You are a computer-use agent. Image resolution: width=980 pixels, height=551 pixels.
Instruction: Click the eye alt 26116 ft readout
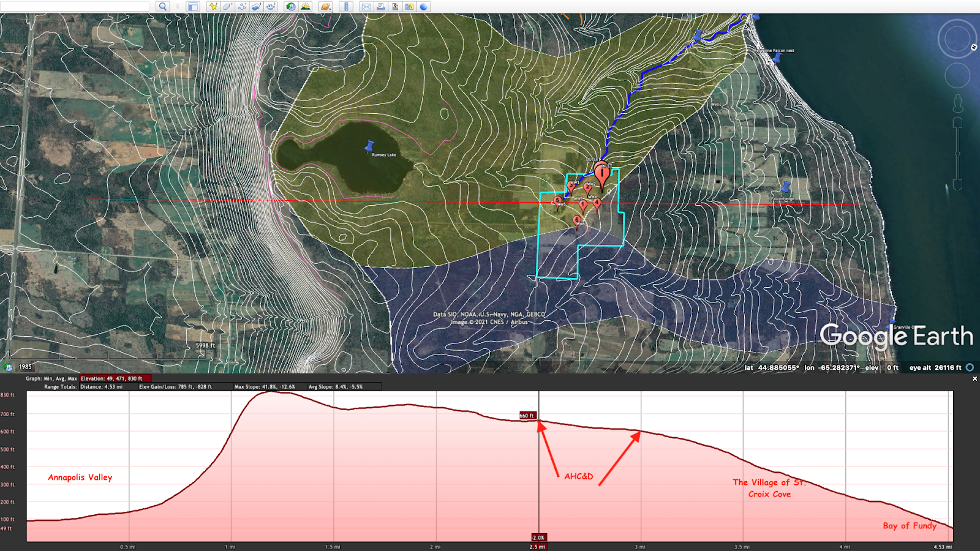(x=935, y=367)
